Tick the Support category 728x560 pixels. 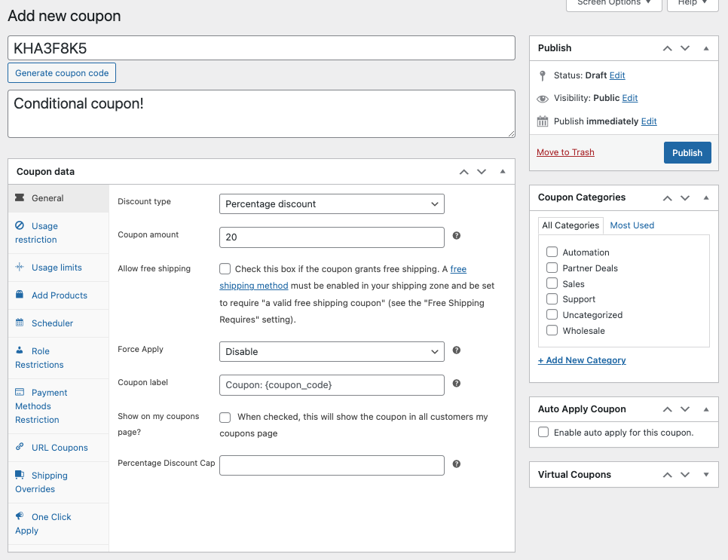pos(552,298)
